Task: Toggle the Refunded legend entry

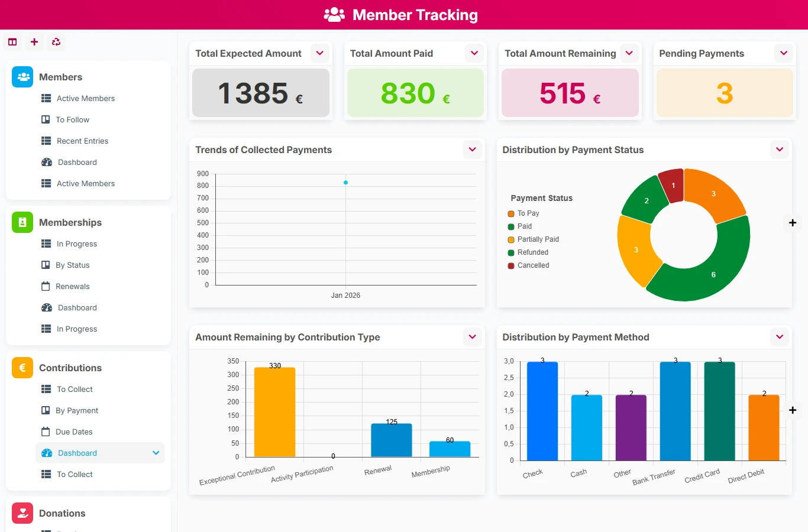Action: tap(528, 252)
